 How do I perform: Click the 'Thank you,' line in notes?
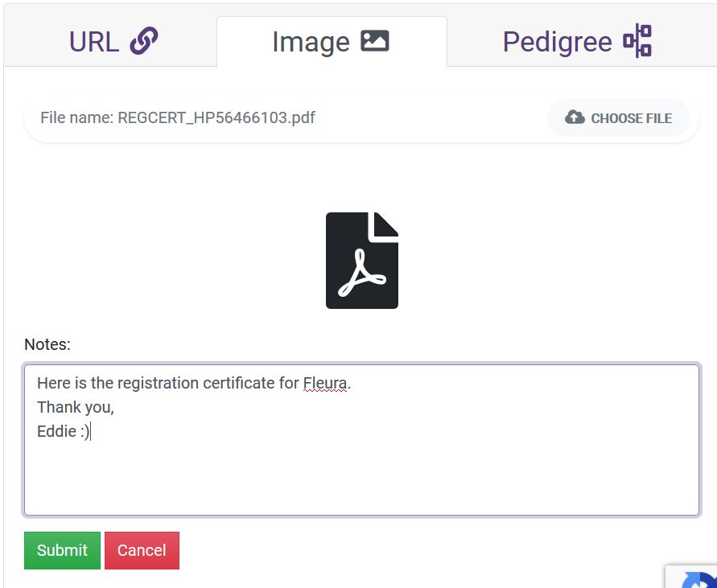pyautogui.click(x=76, y=408)
